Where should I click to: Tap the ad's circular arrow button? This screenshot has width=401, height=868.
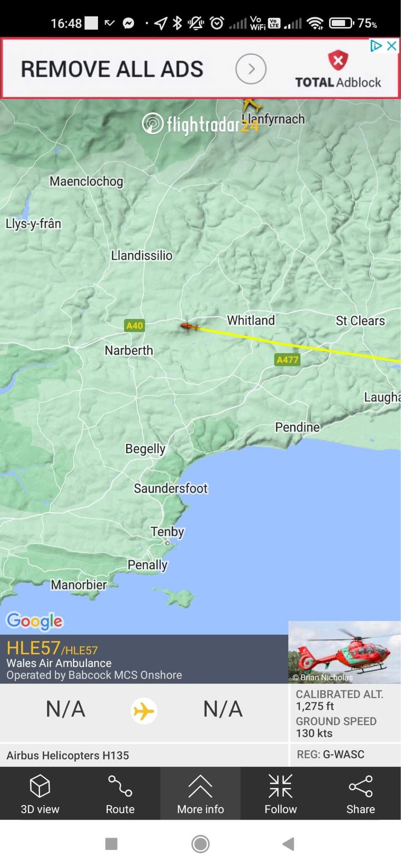[251, 69]
